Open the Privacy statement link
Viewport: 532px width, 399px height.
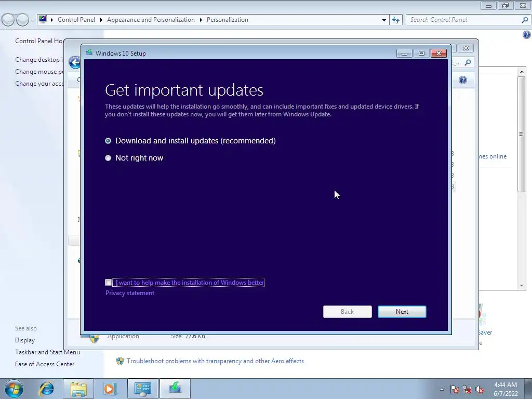pyautogui.click(x=129, y=293)
